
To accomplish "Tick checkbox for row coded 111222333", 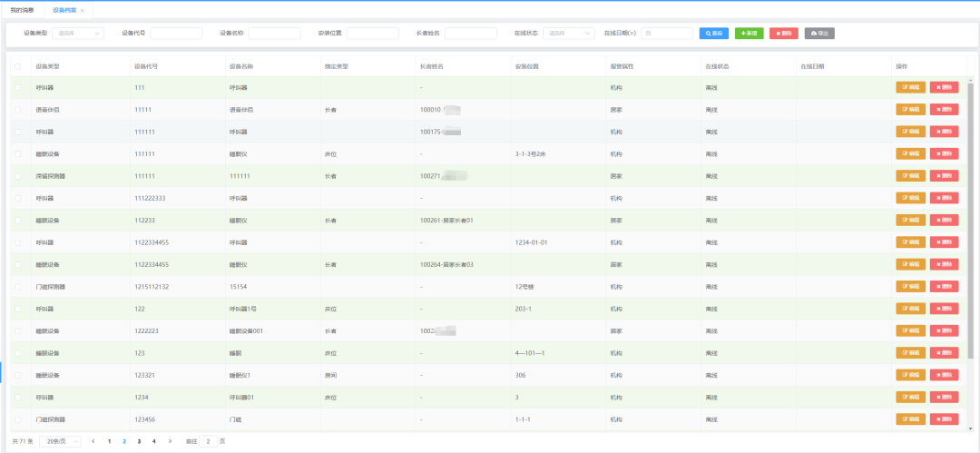I will pyautogui.click(x=17, y=198).
